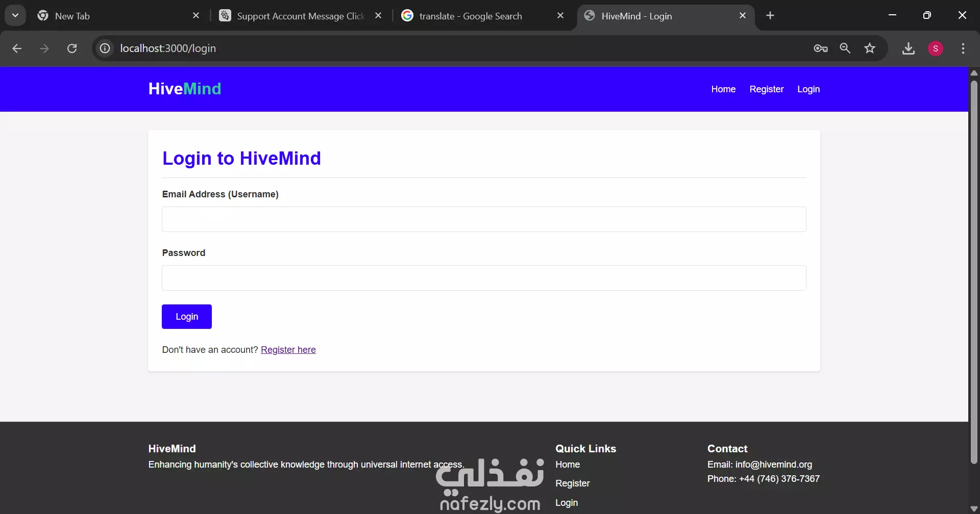
Task: Open the zoom magnifier icon in address bar
Action: pos(845,48)
